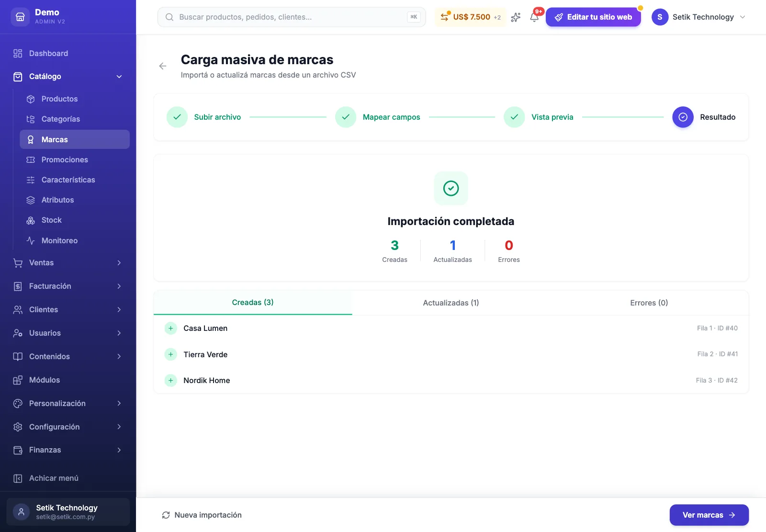
Task: Expand the Contenidos menu
Action: [x=68, y=356]
